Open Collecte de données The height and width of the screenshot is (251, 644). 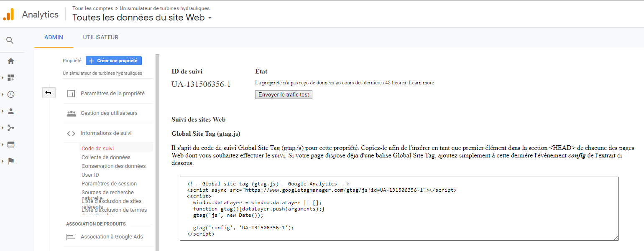tap(106, 157)
